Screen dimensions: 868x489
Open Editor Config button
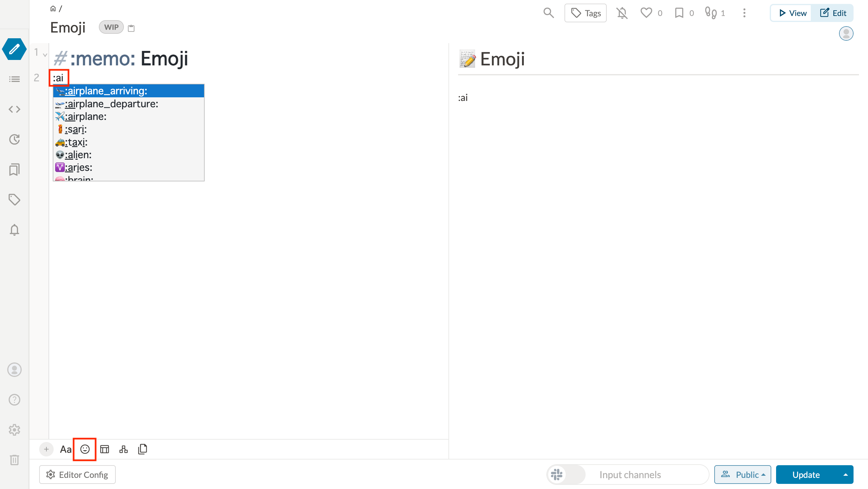77,475
